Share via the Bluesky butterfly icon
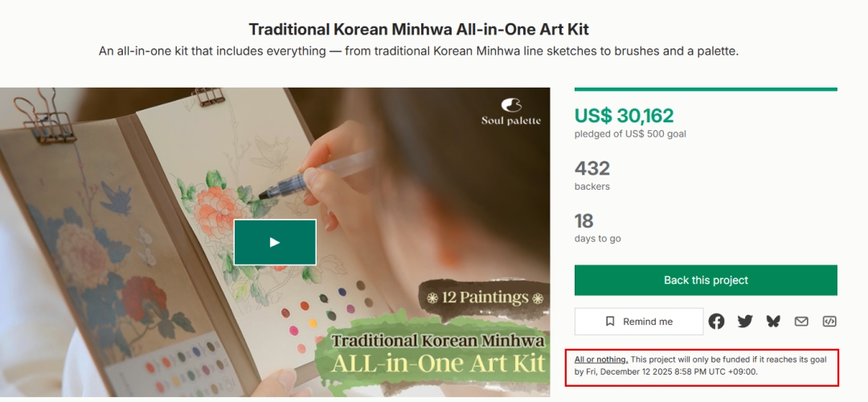Image resolution: width=868 pixels, height=402 pixels. 773,322
